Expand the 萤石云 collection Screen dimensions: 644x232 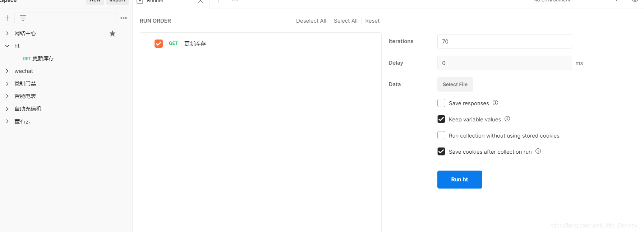pos(7,121)
